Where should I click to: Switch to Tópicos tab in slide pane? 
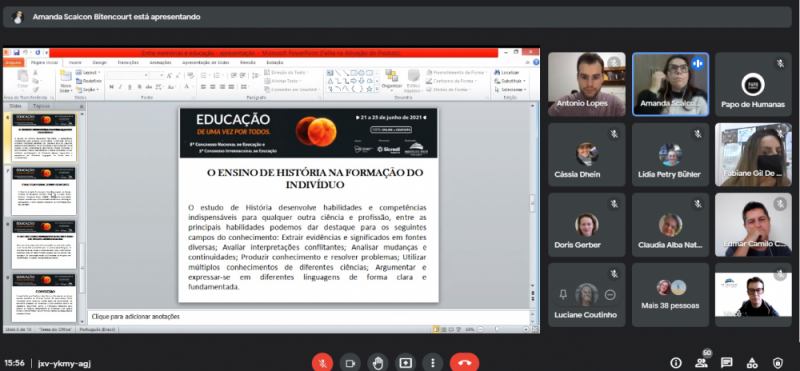(x=41, y=106)
